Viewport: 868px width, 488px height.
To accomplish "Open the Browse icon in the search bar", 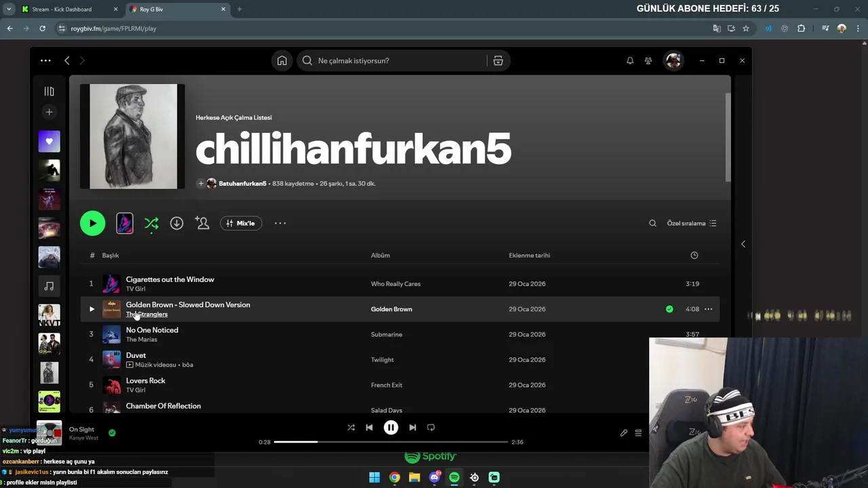I will click(498, 61).
